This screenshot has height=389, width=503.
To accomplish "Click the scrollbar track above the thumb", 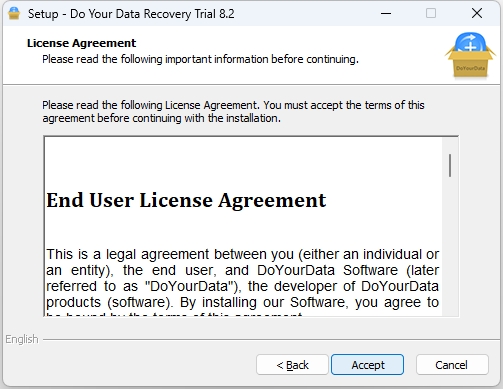I will tap(450, 146).
